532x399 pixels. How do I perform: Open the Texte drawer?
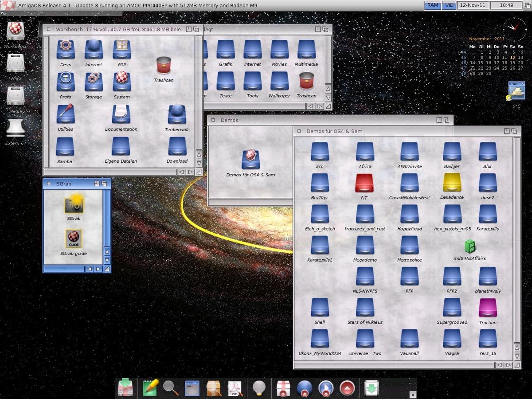pyautogui.click(x=225, y=81)
